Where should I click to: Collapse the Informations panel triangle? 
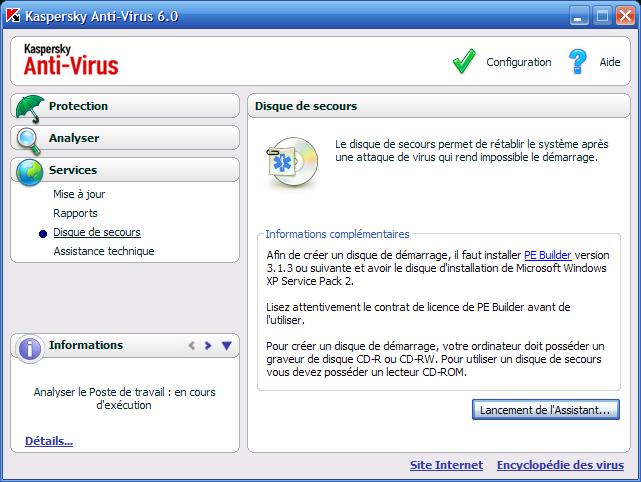pyautogui.click(x=226, y=345)
